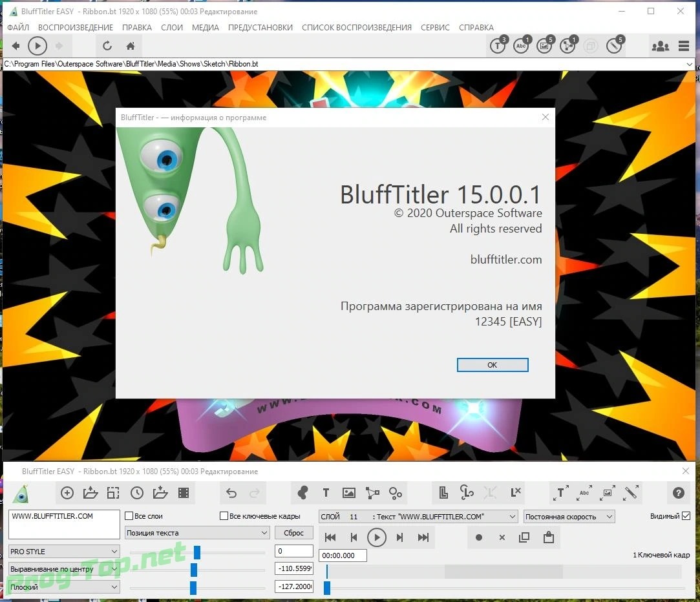Add a model layer with the node icon
700x602 pixels.
[372, 493]
